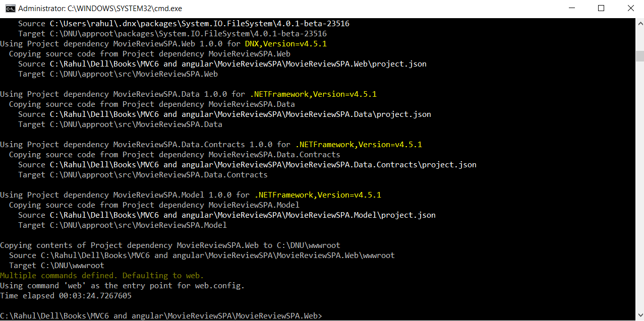Click the window title 'Administrator: C:\WINDOWS\SYSTEM32\cmd.exe'
Screen dimensions: 644x321
[100, 9]
